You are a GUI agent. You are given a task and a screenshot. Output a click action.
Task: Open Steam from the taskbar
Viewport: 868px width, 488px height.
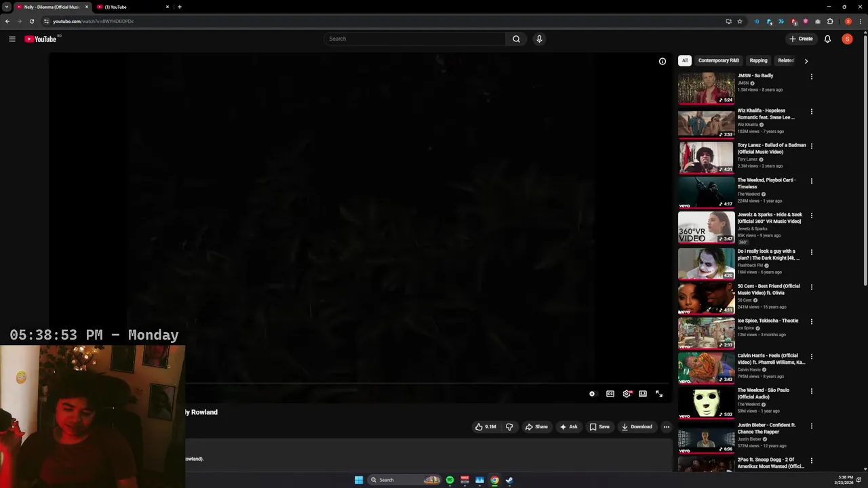509,480
